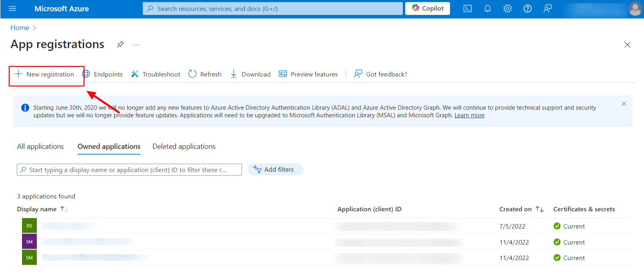This screenshot has width=644, height=272.
Task: Open Preview features
Action: [308, 74]
